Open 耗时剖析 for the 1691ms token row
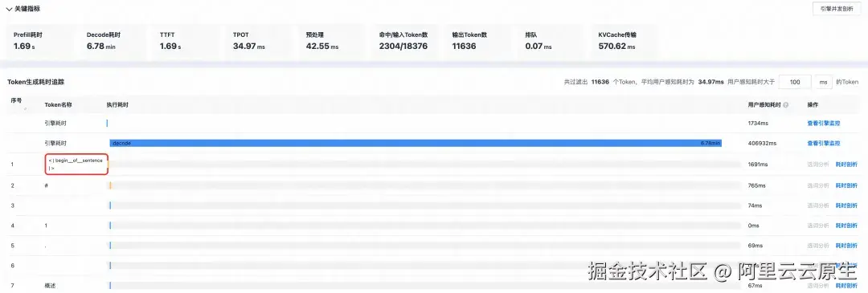Image resolution: width=868 pixels, height=293 pixels. click(845, 165)
